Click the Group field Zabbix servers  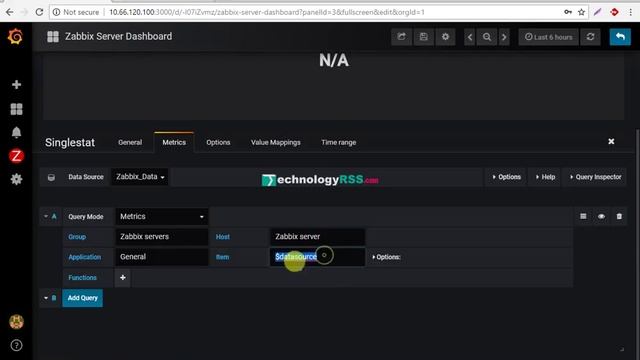click(x=162, y=237)
